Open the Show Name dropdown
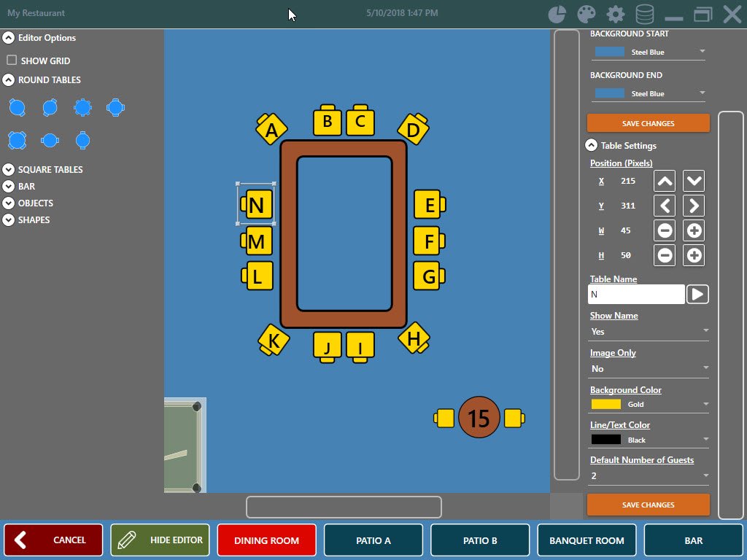 [649, 331]
